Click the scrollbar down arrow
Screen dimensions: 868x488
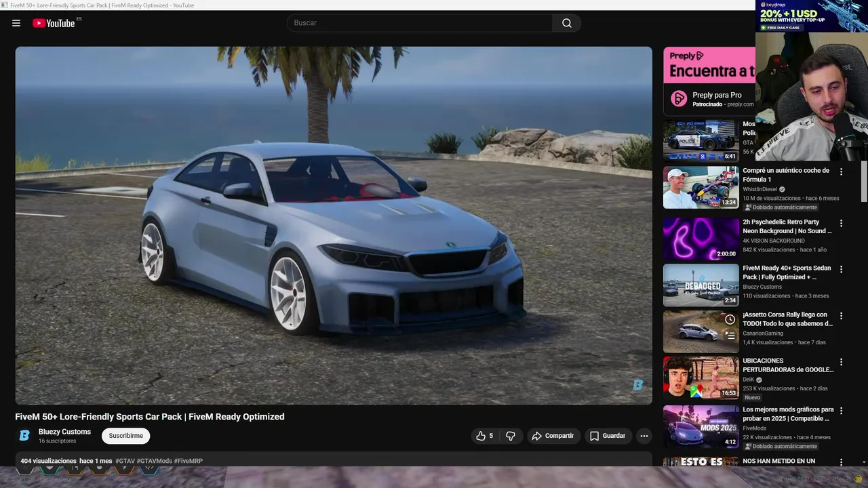[864, 462]
